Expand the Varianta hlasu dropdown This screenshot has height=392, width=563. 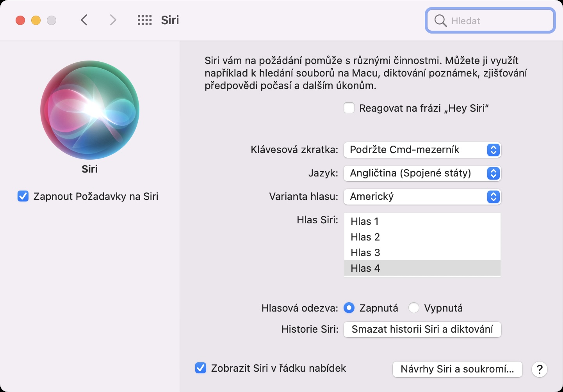(x=422, y=197)
